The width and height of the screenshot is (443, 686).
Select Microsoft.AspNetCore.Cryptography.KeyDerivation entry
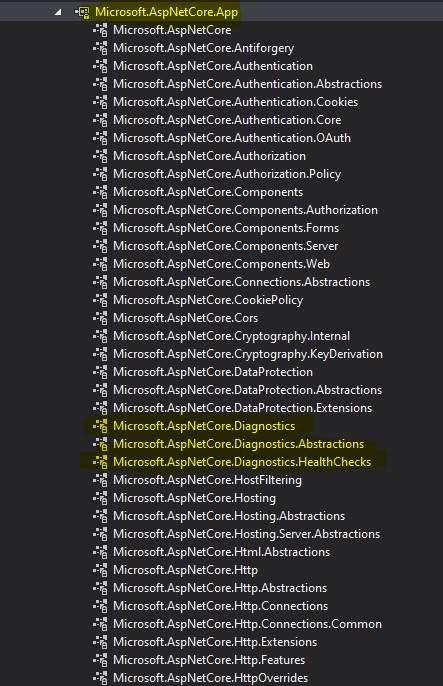coord(248,354)
